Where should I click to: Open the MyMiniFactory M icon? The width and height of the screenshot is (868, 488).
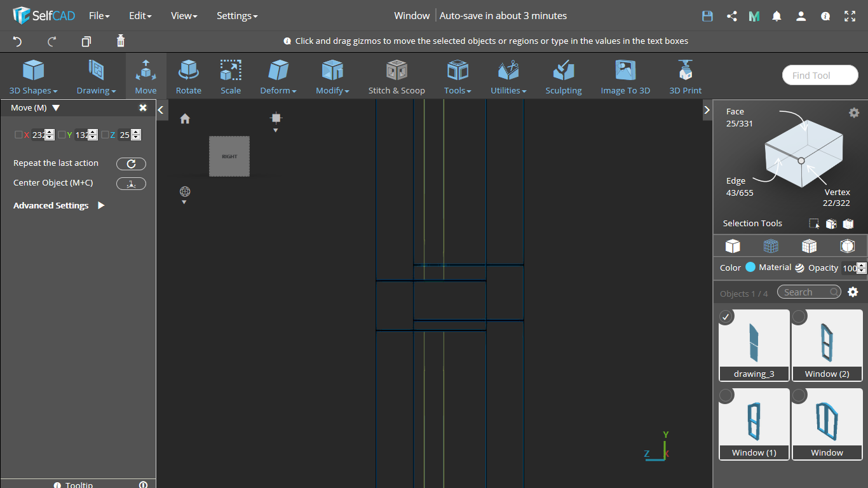tap(754, 17)
